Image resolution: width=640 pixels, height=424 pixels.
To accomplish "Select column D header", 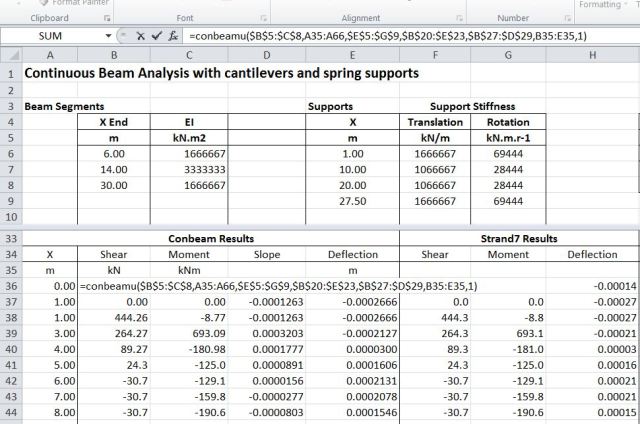I will click(266, 54).
